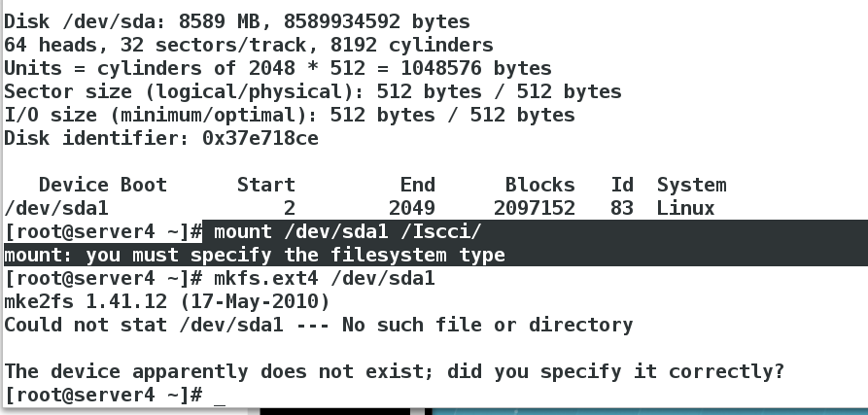The height and width of the screenshot is (415, 868).
Task: Click the mkfs.ext4 /dev/sda1 command text
Action: pos(325,278)
